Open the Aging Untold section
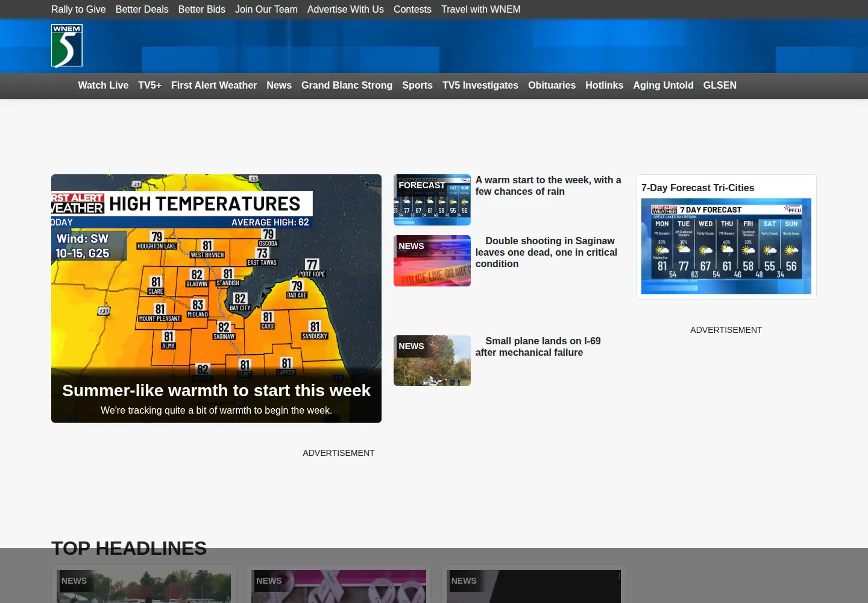The image size is (868, 603). (663, 86)
